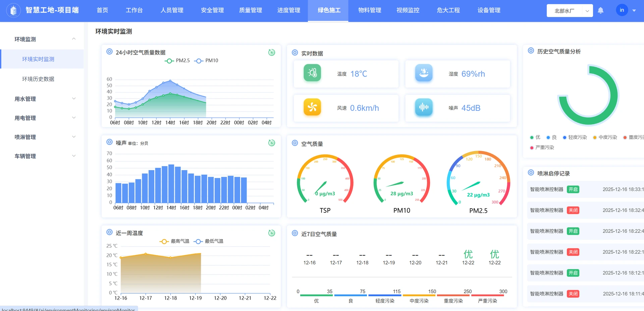Click the clock icon on 24小时空气质量数据 card
The image size is (644, 311).
point(272,52)
